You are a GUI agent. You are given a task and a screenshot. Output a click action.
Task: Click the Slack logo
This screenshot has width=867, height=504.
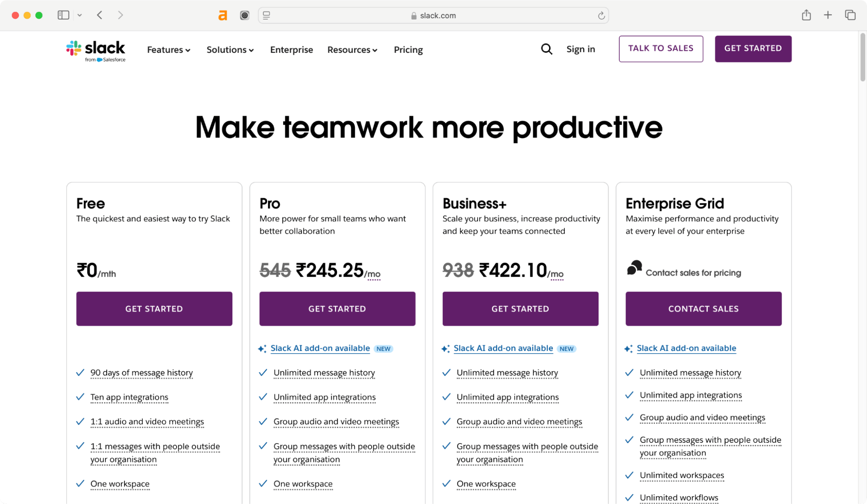(96, 51)
